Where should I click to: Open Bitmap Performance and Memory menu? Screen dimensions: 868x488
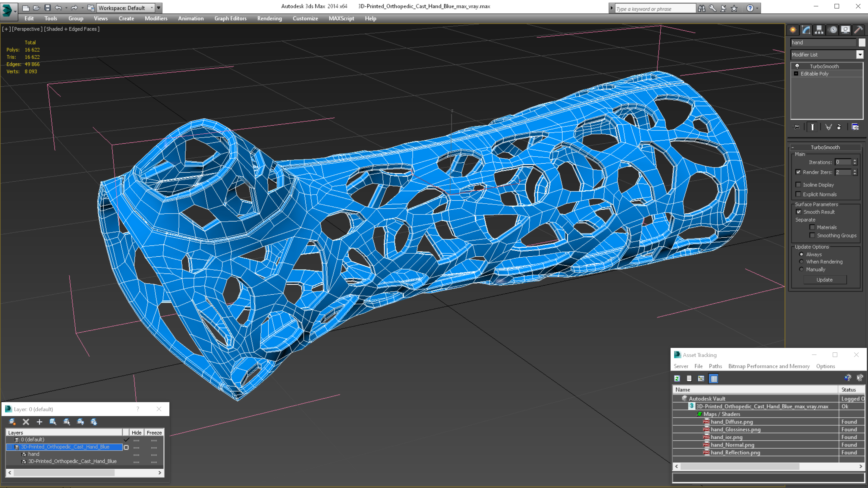(769, 366)
